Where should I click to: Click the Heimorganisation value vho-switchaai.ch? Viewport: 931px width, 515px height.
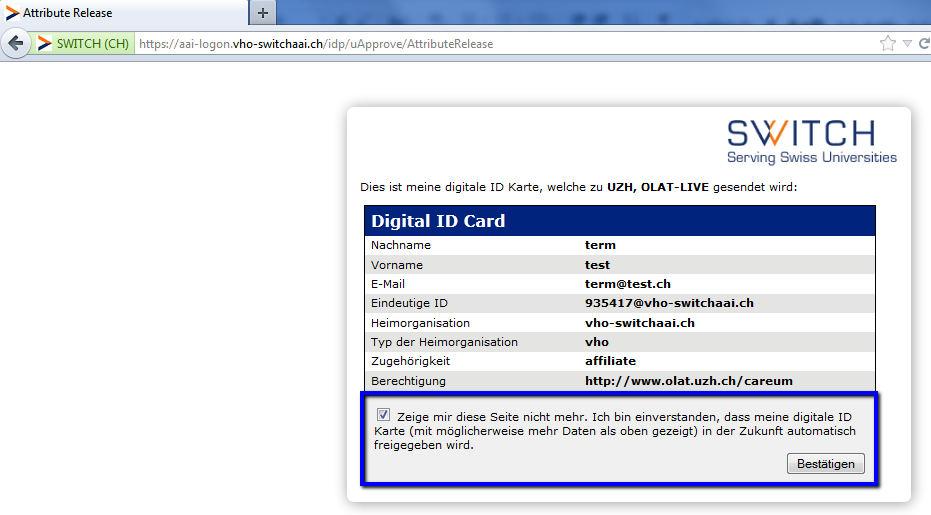coord(639,323)
